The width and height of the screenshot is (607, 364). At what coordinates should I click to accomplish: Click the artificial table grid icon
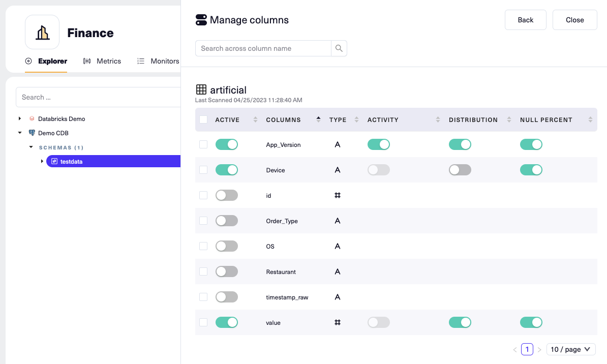tap(201, 89)
